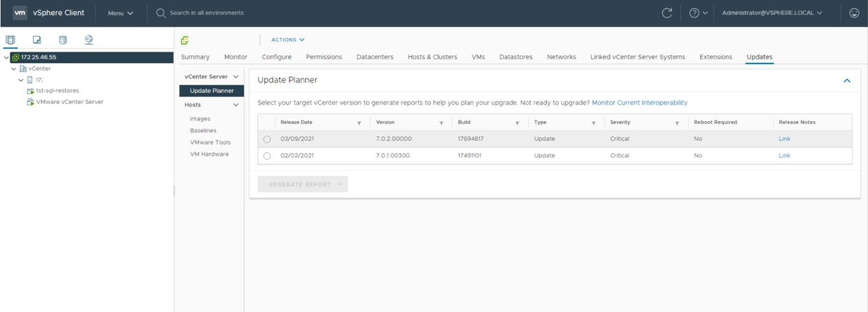Switch to the Monitor tab
Image resolution: width=868 pixels, height=312 pixels.
coord(236,57)
